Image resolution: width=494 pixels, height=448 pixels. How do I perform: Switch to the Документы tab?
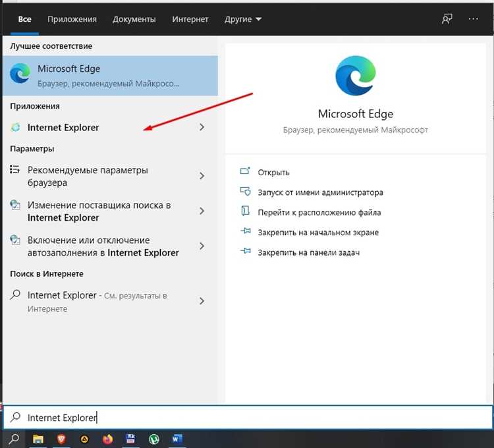(x=134, y=19)
